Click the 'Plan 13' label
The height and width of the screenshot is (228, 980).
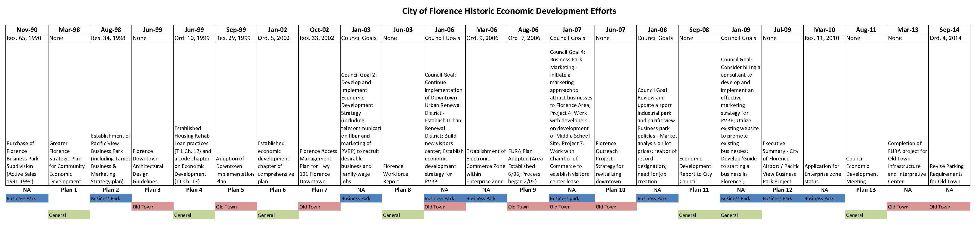(x=866, y=190)
